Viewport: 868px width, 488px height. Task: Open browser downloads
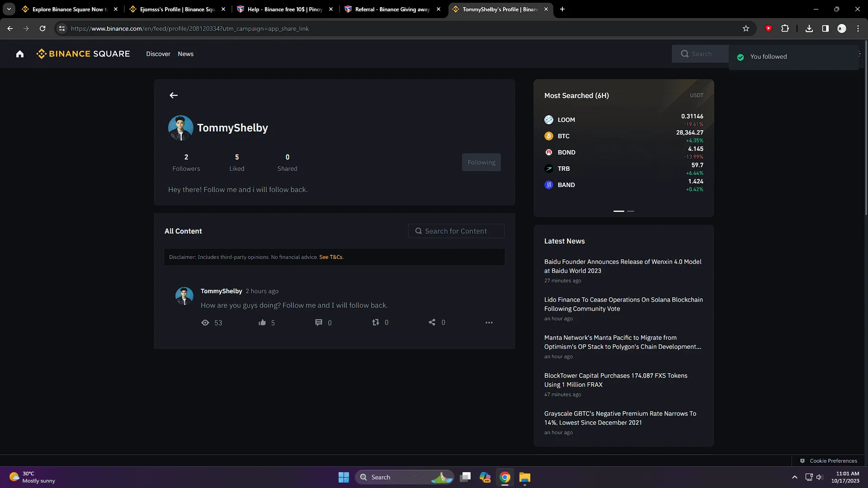pos(809,28)
